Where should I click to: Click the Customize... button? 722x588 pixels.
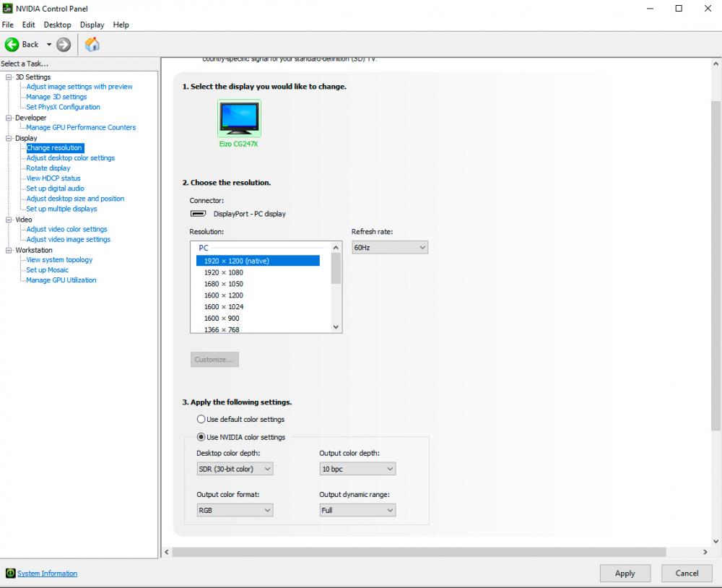pos(214,360)
